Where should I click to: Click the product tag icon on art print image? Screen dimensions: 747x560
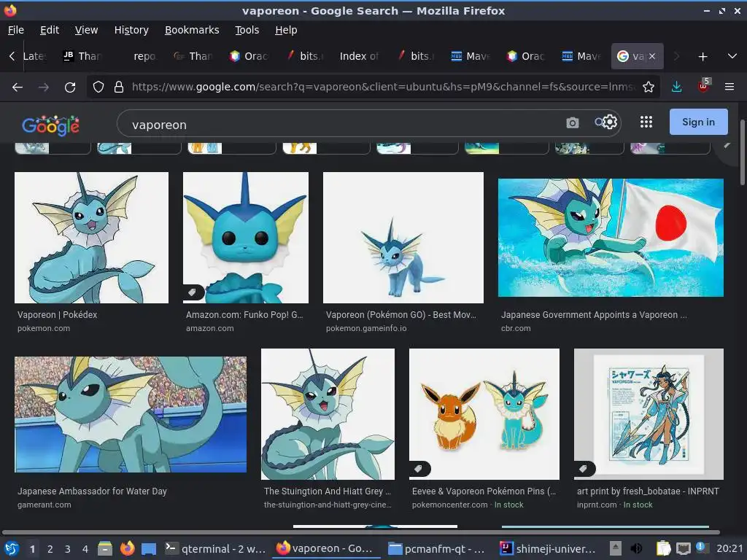point(583,469)
